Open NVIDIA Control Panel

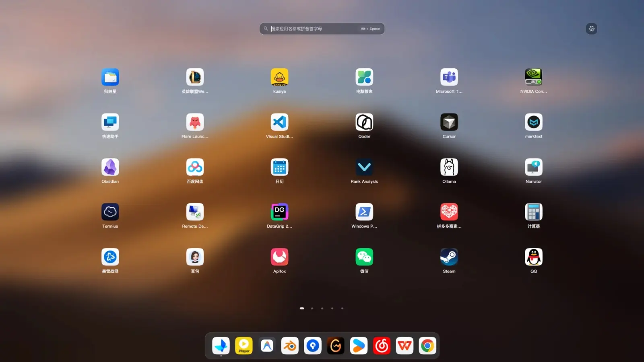point(534,77)
